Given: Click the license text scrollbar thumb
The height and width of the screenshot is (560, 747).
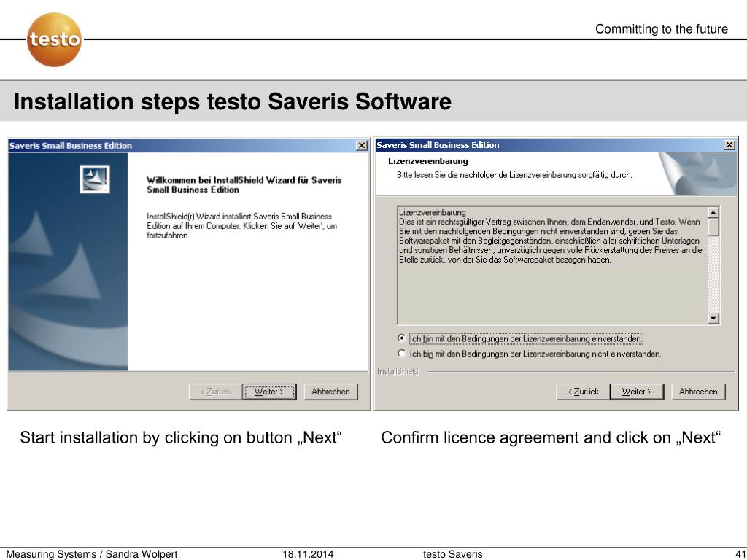Looking at the screenshot, I should click(x=713, y=227).
